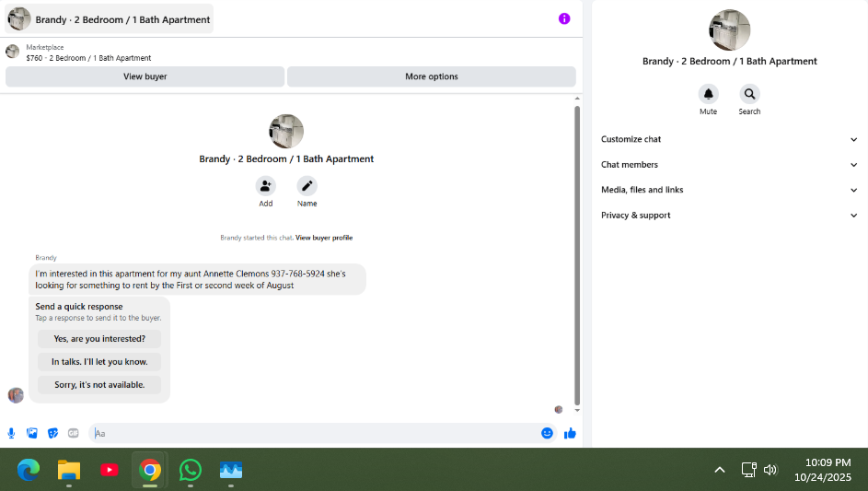Click sender avatar beside quick responses
This screenshot has height=491, width=868.
(x=16, y=395)
